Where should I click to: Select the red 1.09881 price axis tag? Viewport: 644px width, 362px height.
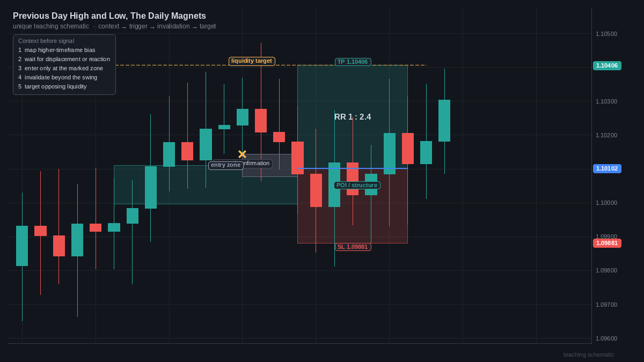point(607,243)
